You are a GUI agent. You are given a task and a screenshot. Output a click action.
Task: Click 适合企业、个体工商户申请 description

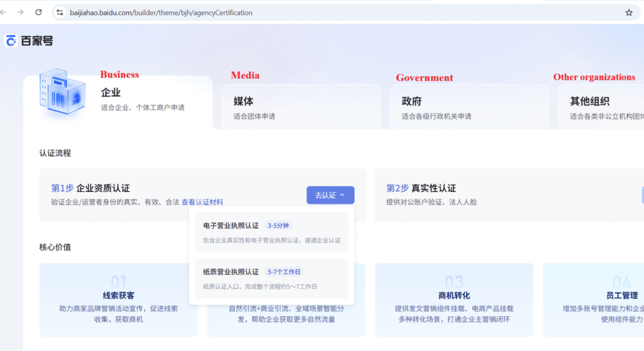143,108
